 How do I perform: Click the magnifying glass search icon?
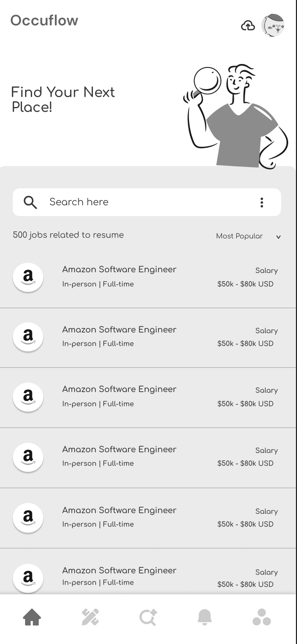coord(30,202)
